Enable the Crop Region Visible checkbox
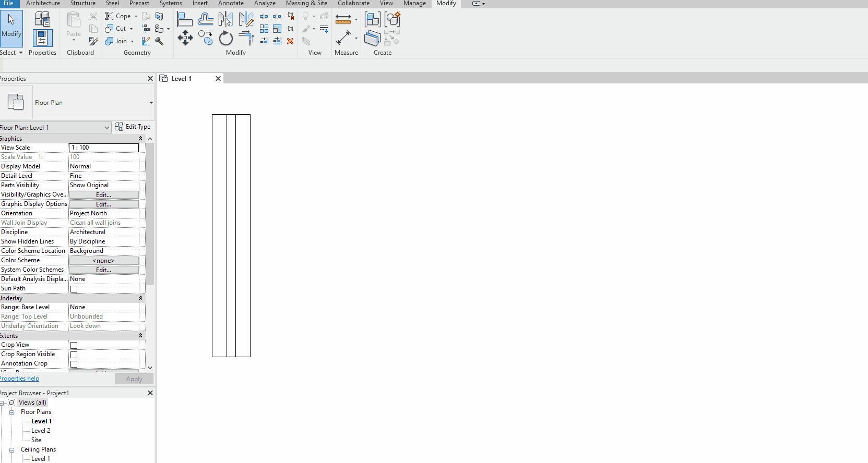868x463 pixels. pyautogui.click(x=74, y=355)
